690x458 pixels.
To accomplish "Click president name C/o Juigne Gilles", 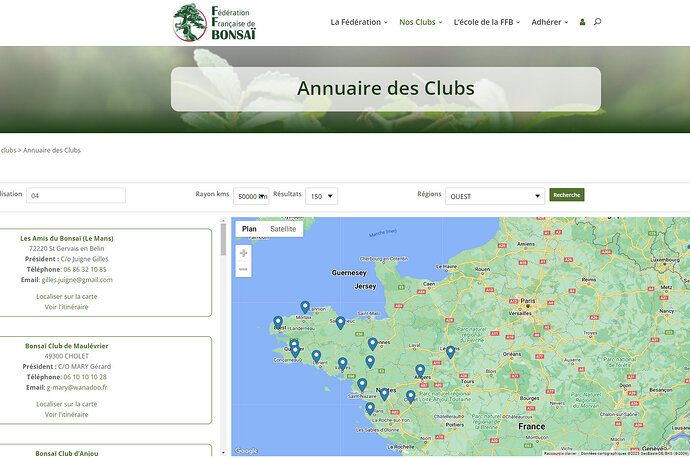I will [x=84, y=259].
